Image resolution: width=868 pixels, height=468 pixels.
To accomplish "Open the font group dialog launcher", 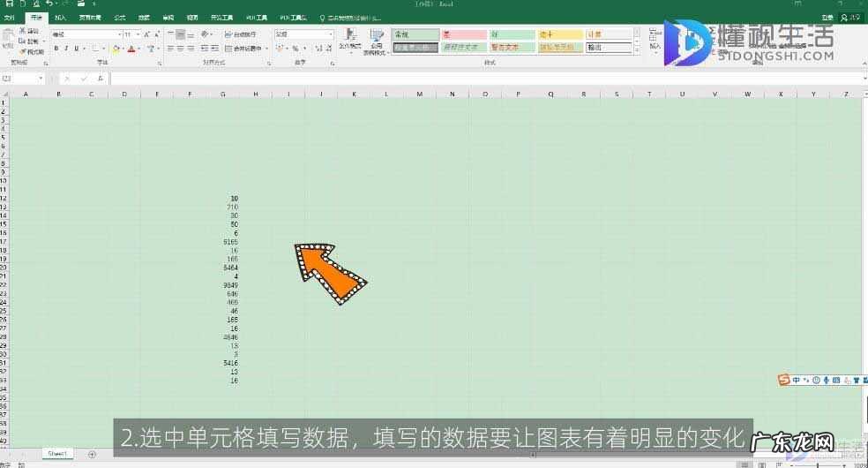I will coord(160,64).
